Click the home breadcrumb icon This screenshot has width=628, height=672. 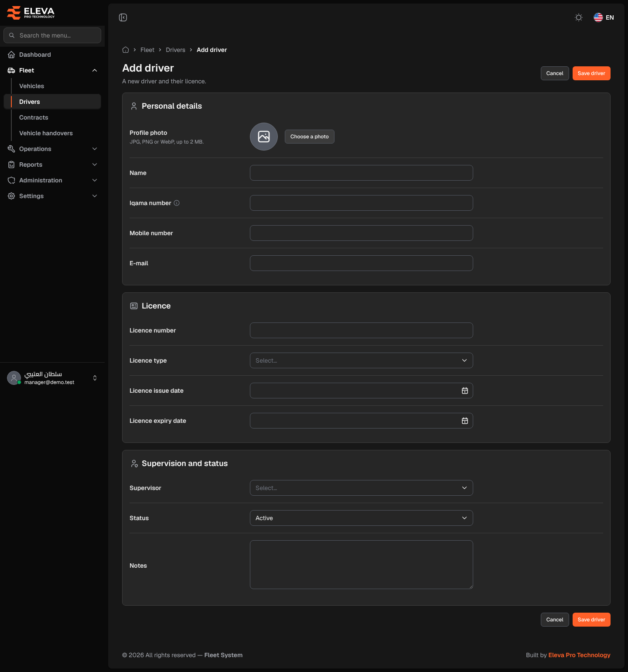[x=126, y=50]
